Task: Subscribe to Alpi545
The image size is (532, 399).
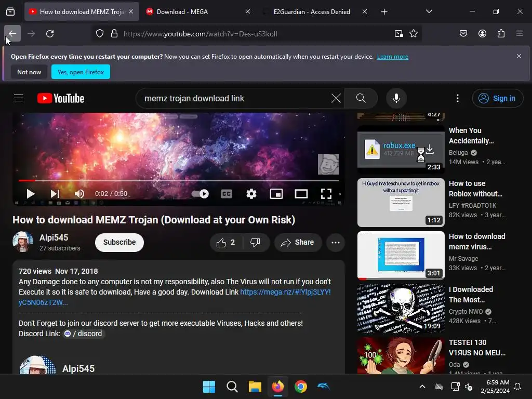Action: pos(119,242)
